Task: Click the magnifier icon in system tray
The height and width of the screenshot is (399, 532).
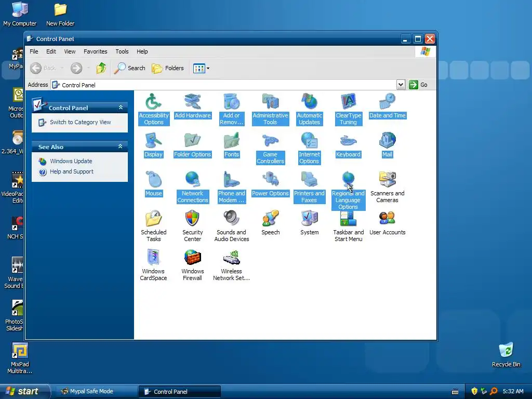Action: (494, 392)
